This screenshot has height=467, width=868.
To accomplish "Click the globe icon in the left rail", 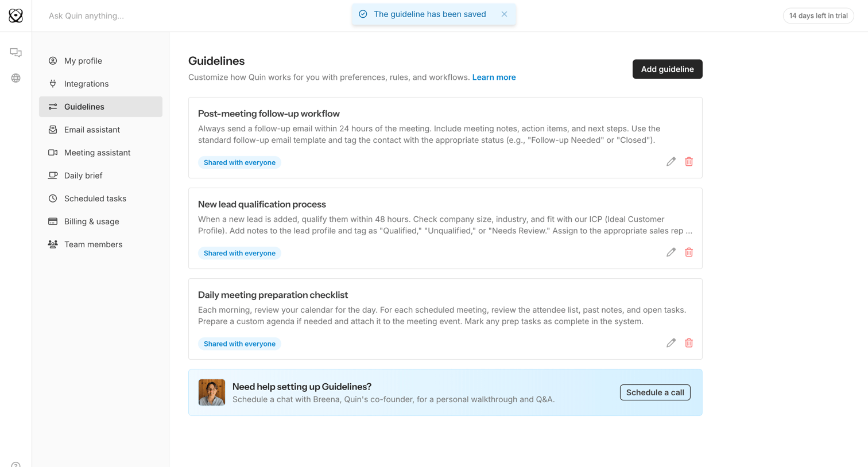I will 15,78.
